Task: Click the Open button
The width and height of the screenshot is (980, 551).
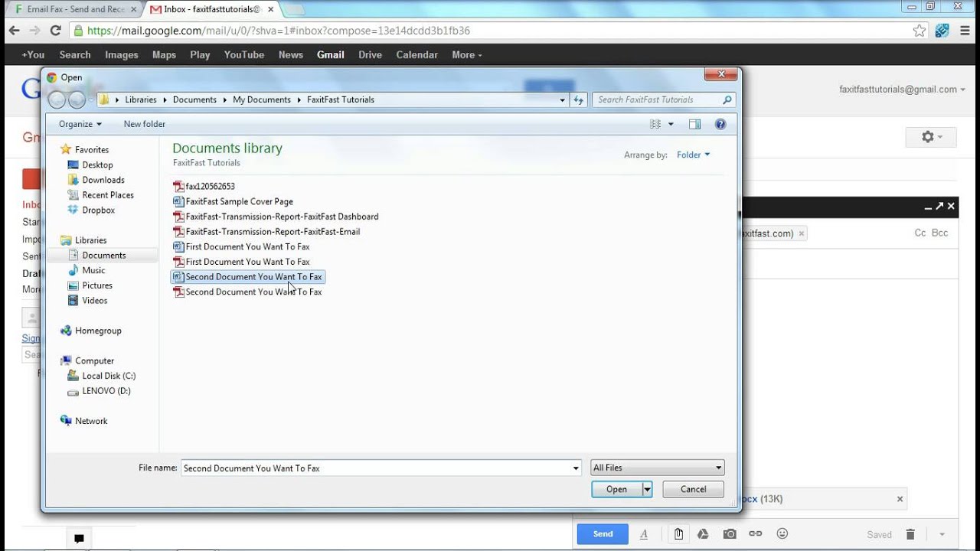Action: coord(616,489)
